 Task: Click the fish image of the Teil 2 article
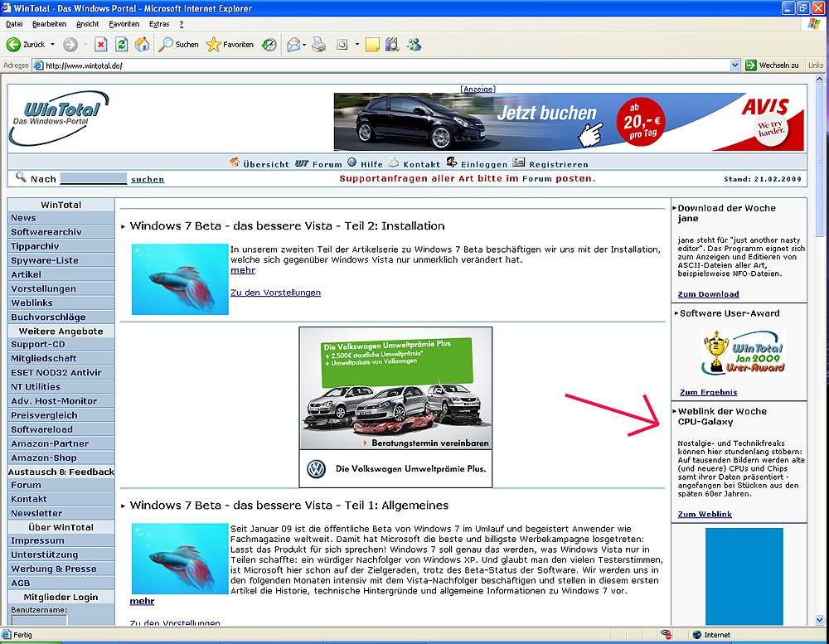[180, 279]
